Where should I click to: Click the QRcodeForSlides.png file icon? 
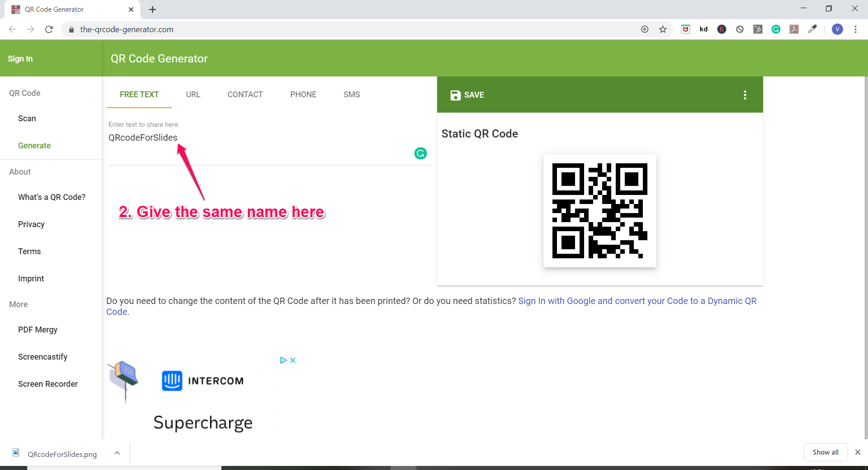click(x=16, y=453)
